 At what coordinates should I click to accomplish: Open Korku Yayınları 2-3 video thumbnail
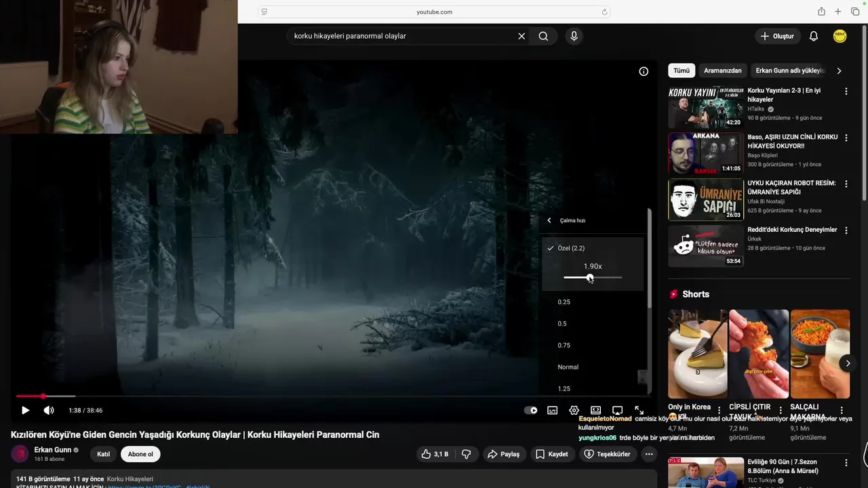pyautogui.click(x=706, y=107)
